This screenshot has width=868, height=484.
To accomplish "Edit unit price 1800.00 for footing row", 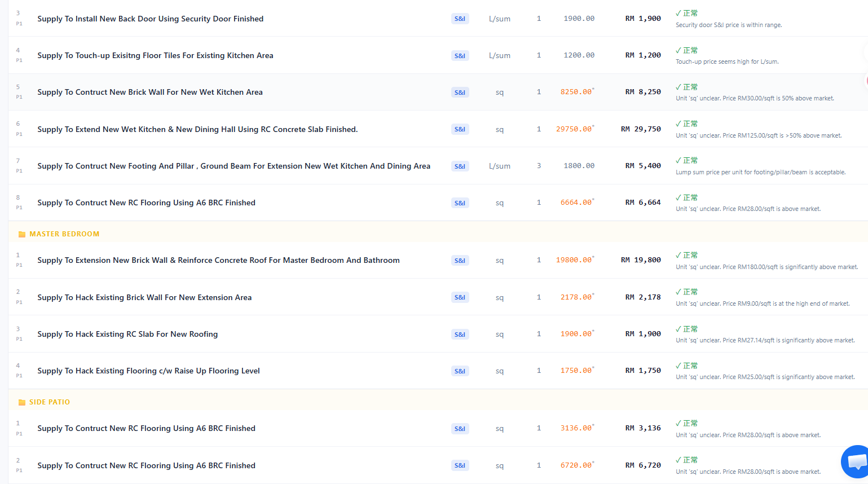I will pos(579,166).
